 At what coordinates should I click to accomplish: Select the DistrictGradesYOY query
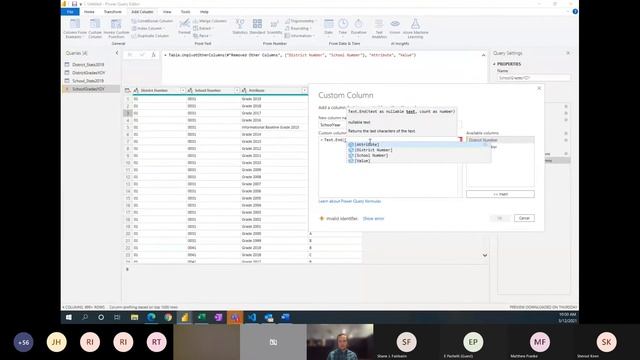[x=89, y=73]
